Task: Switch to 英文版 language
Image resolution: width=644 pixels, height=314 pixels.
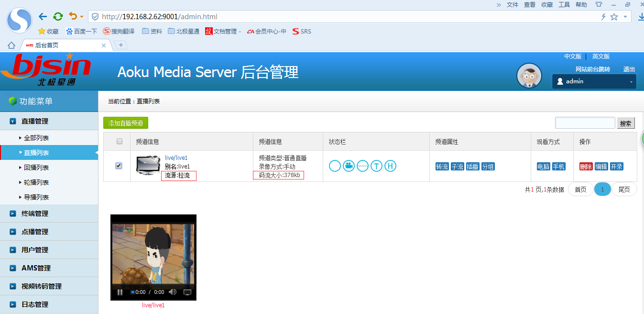Action: tap(601, 56)
